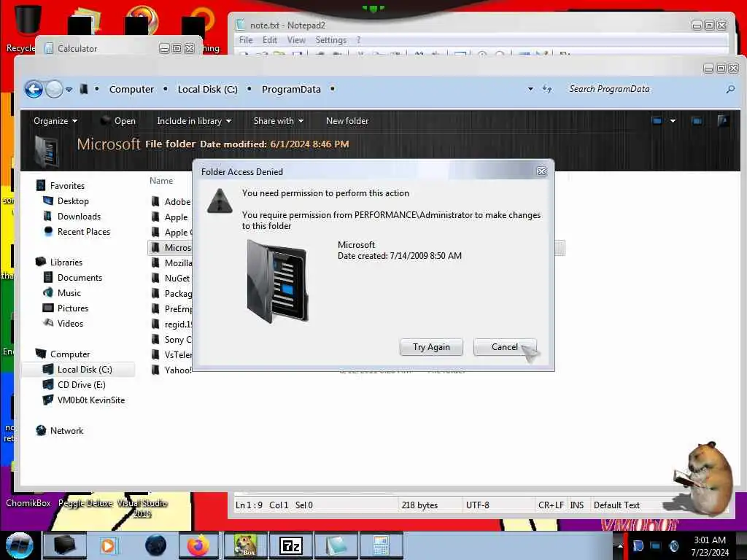Click the New folder toolbar button
Screen dimensions: 747x560
coord(347,121)
